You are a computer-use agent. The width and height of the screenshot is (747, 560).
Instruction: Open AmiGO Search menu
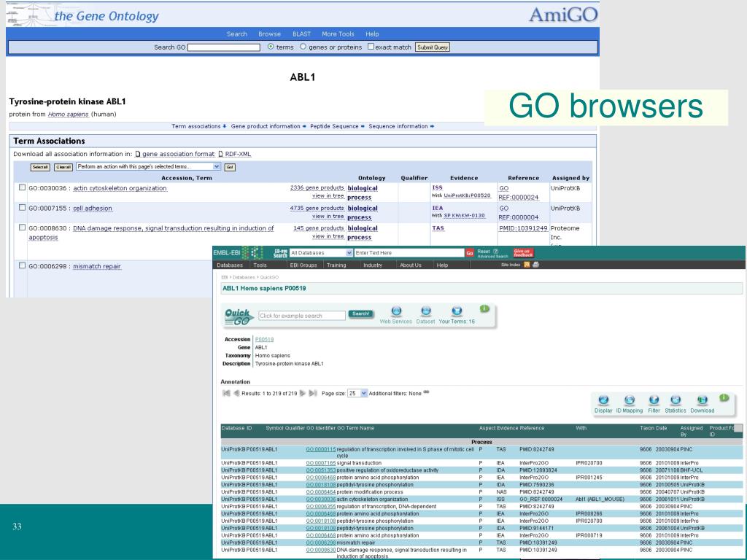click(237, 34)
